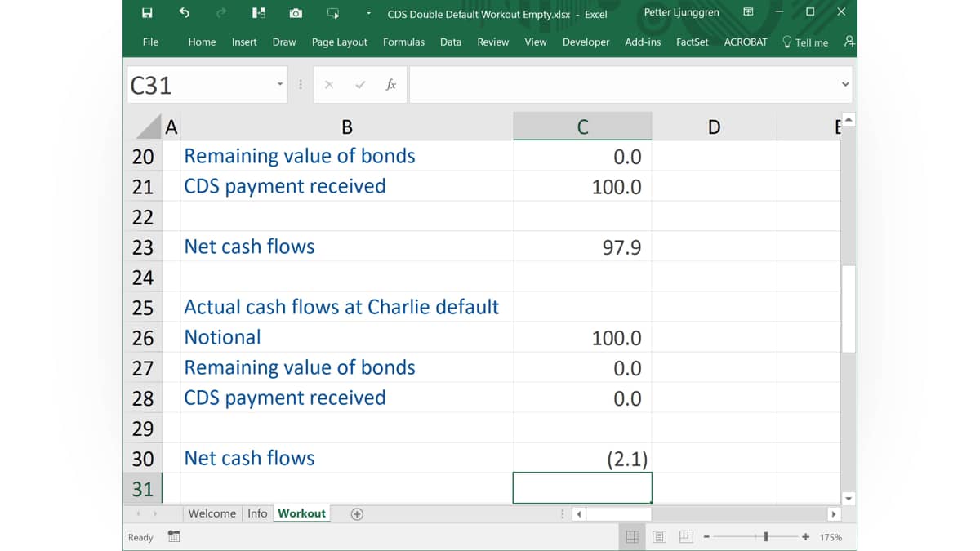Switch to the Review tab
The width and height of the screenshot is (980, 551).
tap(492, 42)
